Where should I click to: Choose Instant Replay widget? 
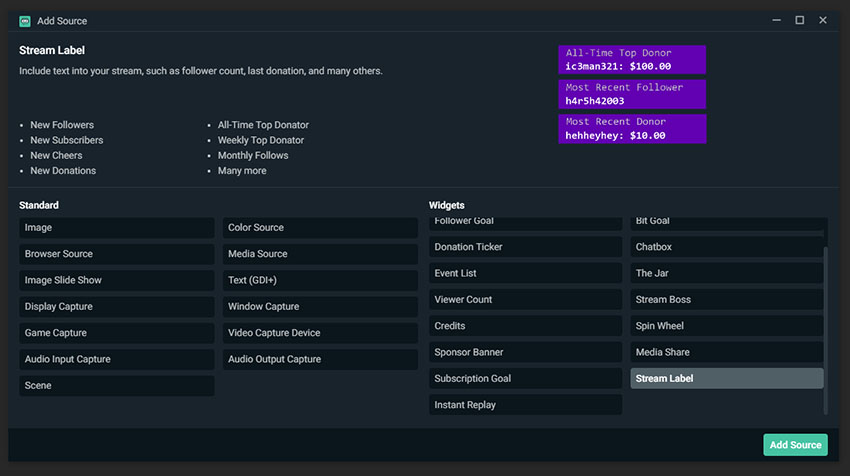click(x=525, y=405)
